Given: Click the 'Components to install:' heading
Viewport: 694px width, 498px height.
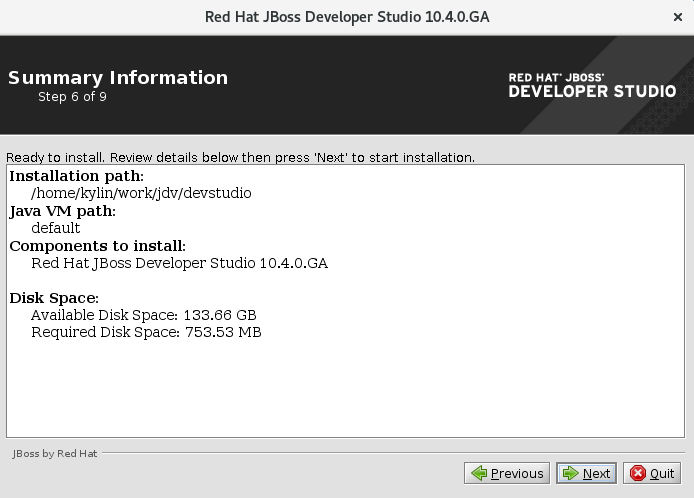Looking at the screenshot, I should pos(97,246).
